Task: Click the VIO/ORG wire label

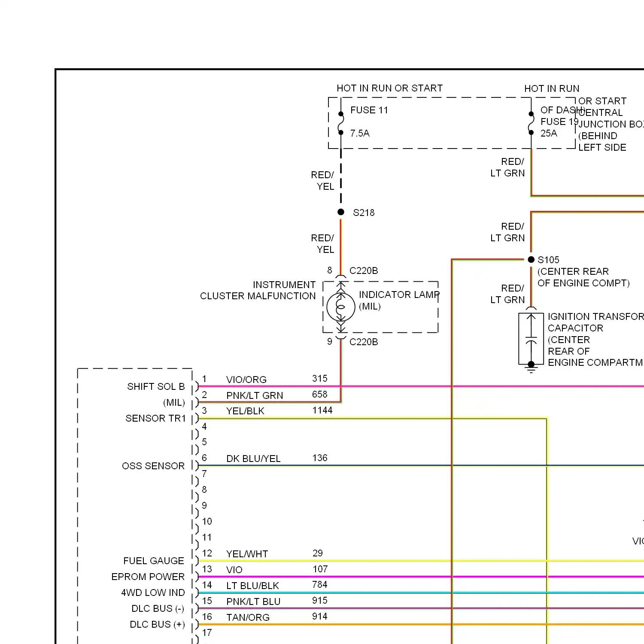Action: 246,380
